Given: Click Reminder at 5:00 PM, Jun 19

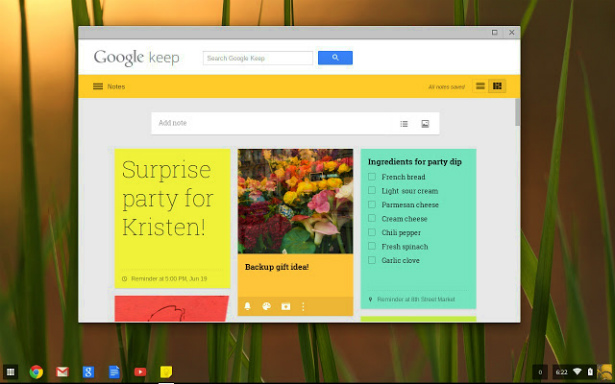Looking at the screenshot, I should (x=169, y=278).
